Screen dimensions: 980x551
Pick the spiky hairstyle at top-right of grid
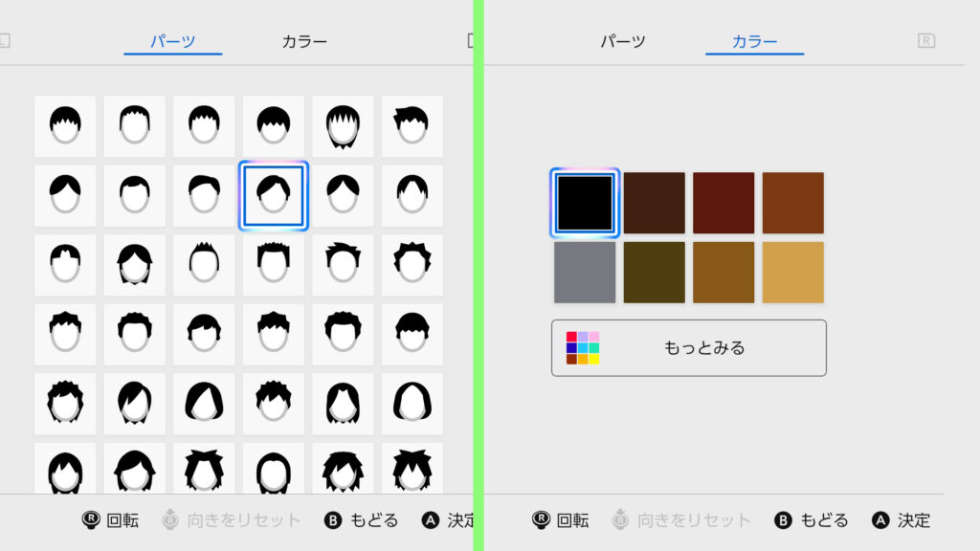[412, 126]
